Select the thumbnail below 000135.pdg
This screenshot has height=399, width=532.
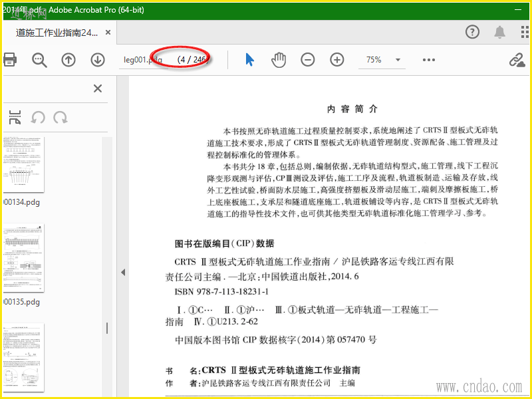coord(24,358)
